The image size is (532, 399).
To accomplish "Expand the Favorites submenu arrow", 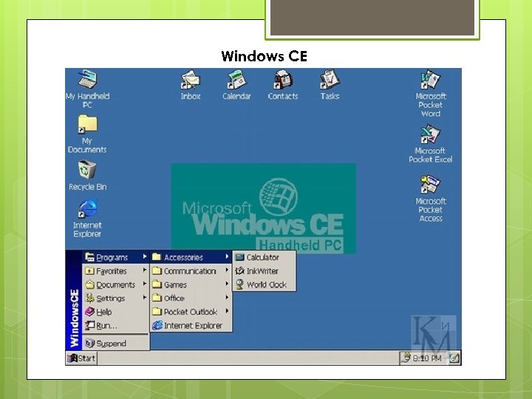I will click(x=145, y=270).
